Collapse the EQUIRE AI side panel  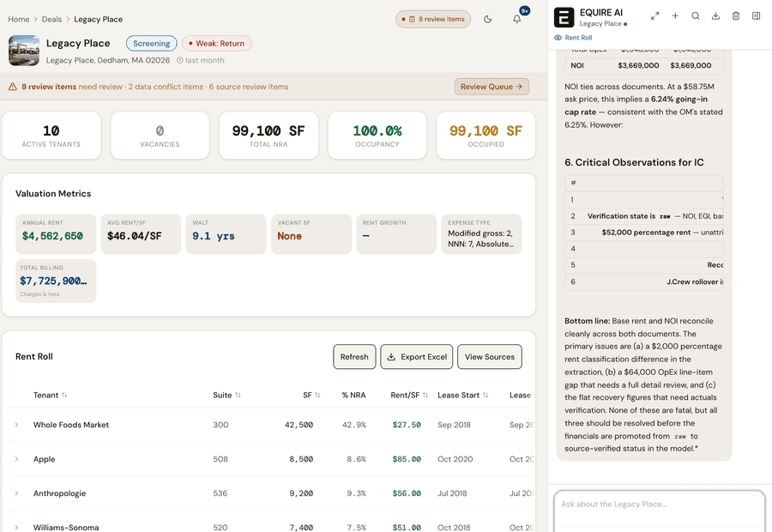tap(756, 15)
